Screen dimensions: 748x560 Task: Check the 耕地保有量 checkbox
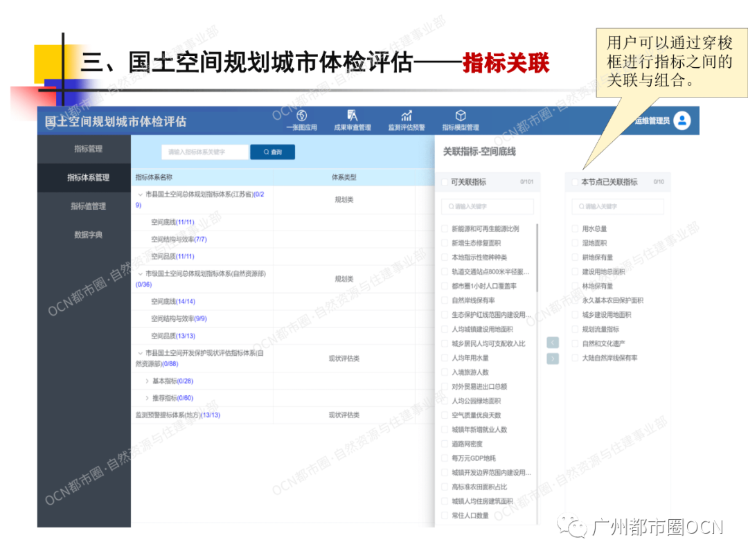point(575,258)
